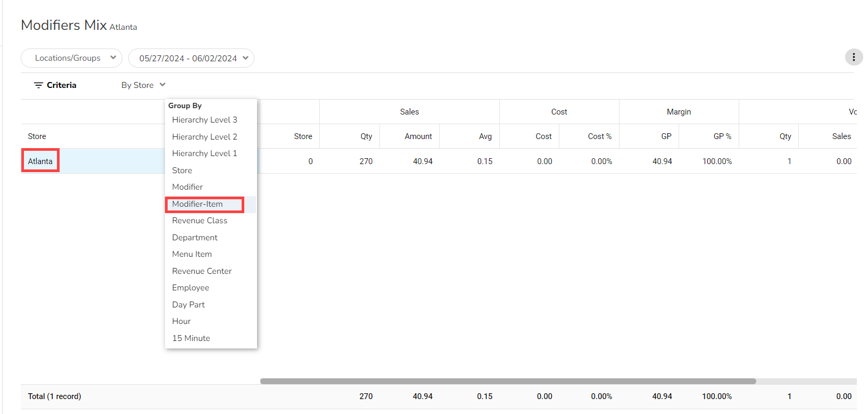The image size is (868, 414).
Task: Group the report by Department
Action: point(195,238)
